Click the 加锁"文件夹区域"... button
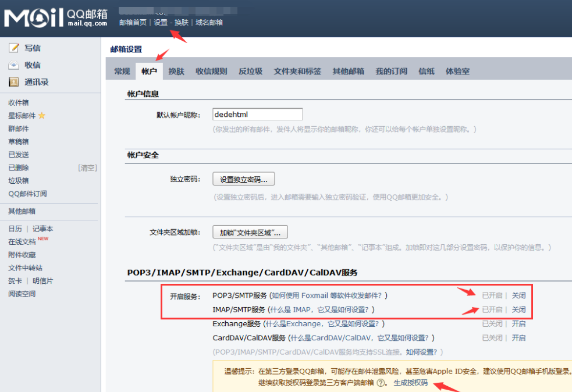572x392 pixels. [250, 232]
